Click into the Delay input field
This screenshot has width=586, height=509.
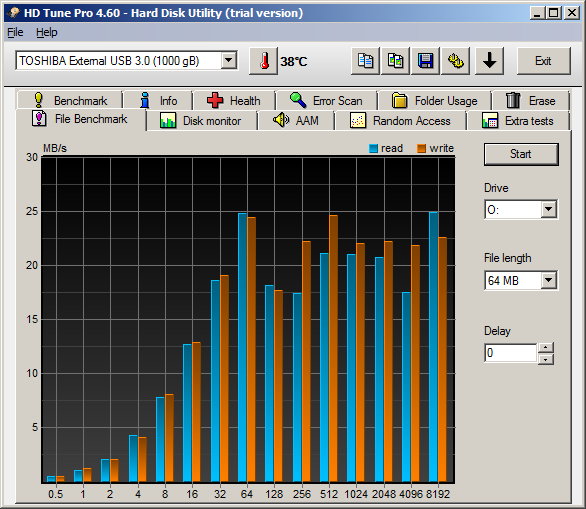[511, 353]
